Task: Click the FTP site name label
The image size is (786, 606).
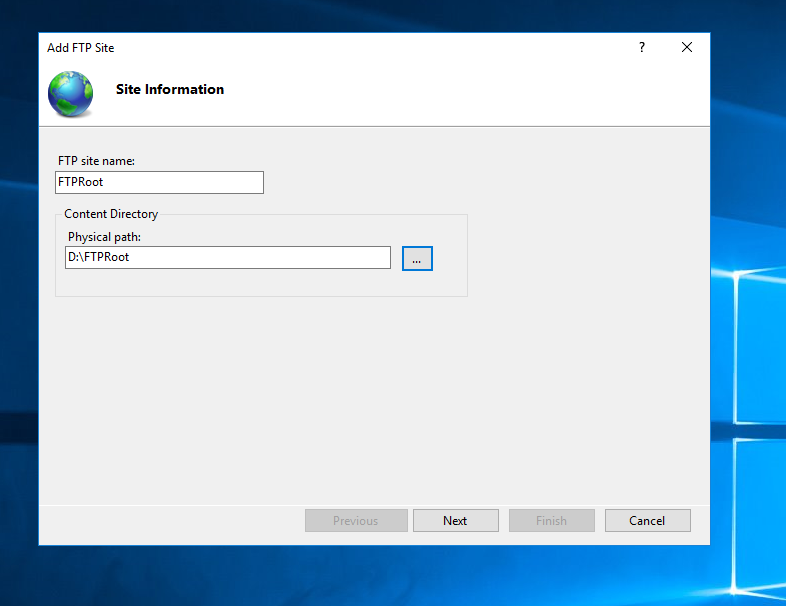Action: pos(96,161)
